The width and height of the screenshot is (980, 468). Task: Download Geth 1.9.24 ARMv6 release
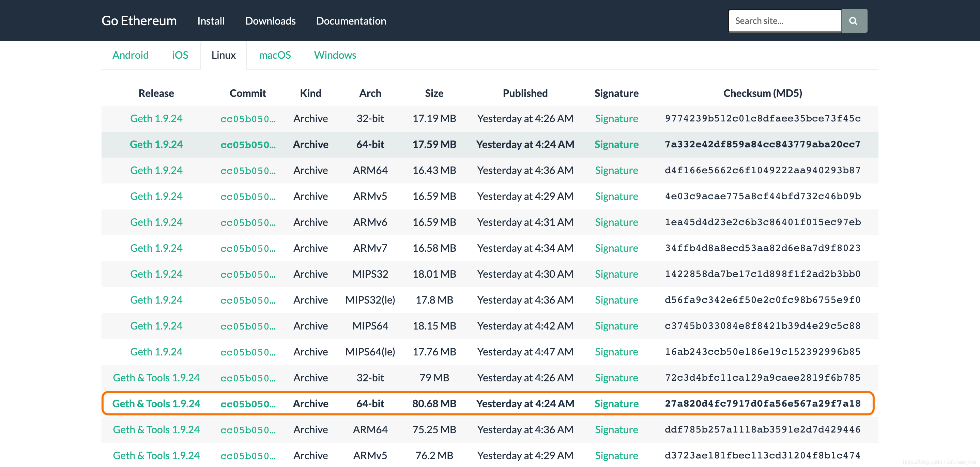[x=156, y=222]
